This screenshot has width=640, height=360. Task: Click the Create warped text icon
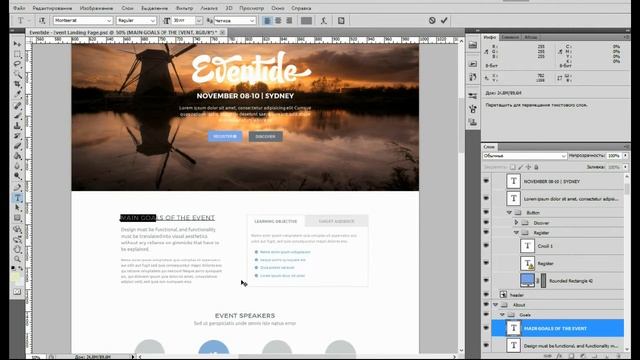click(x=324, y=20)
